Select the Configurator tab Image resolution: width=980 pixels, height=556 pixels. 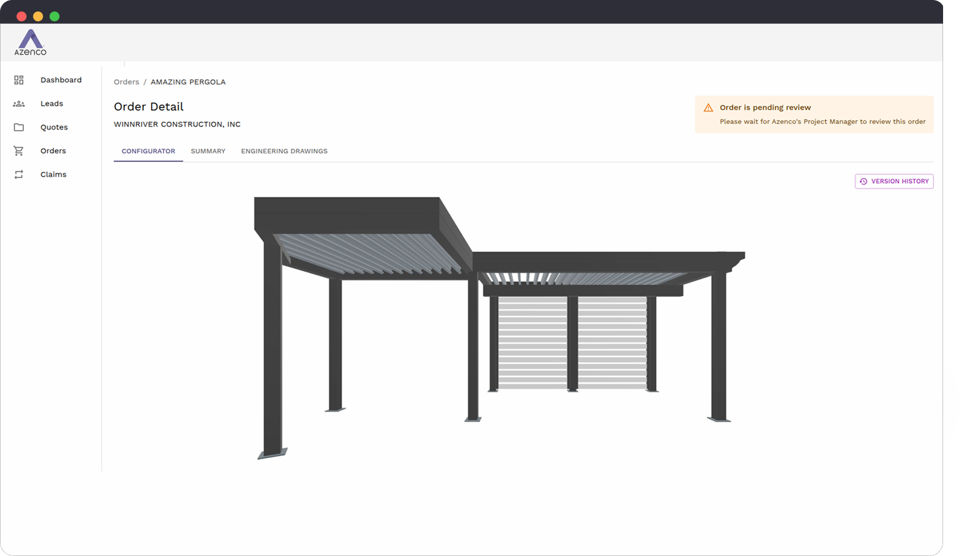coord(148,151)
